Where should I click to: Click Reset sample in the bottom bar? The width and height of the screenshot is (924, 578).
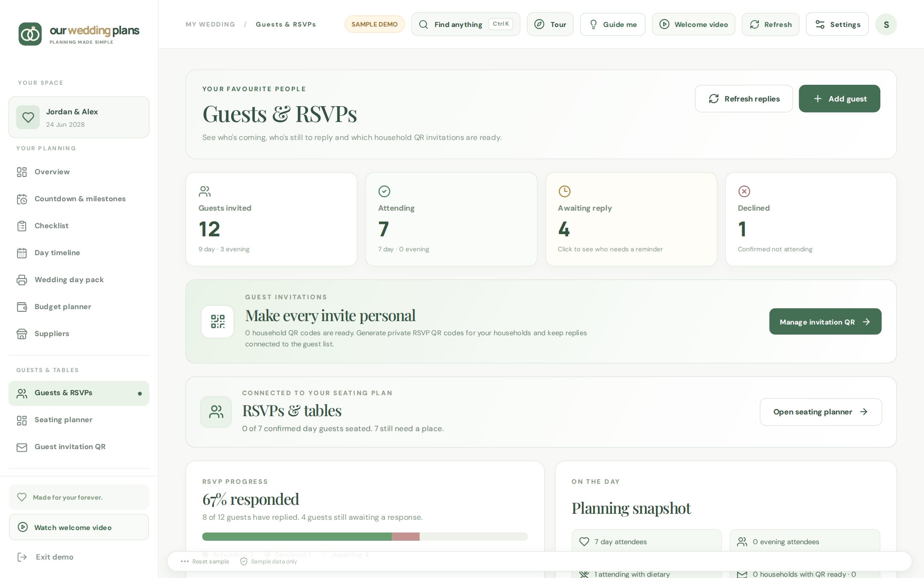tap(205, 561)
